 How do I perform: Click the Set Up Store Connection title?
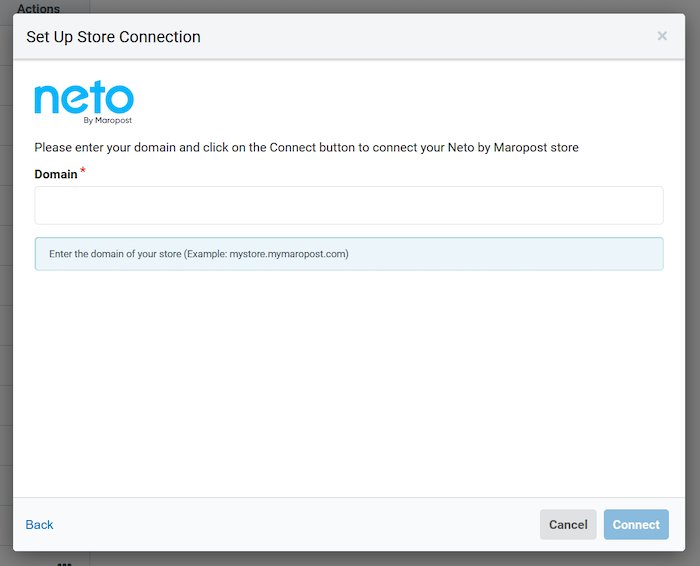coord(113,37)
